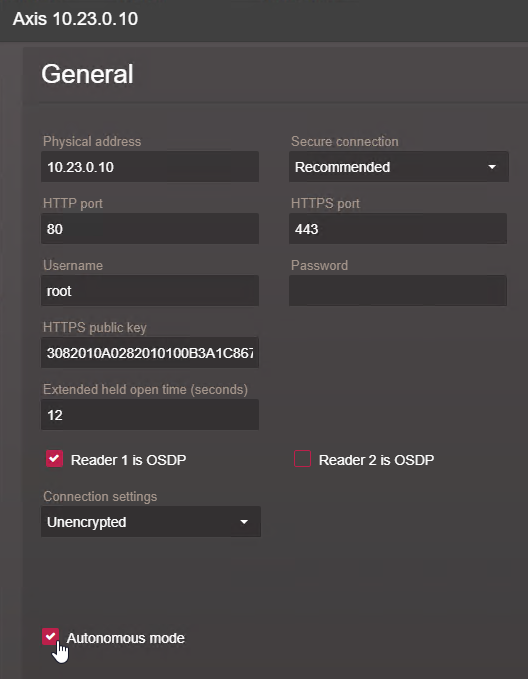Click the Reader 2 is OSDP label text
The image size is (528, 679).
click(x=376, y=460)
